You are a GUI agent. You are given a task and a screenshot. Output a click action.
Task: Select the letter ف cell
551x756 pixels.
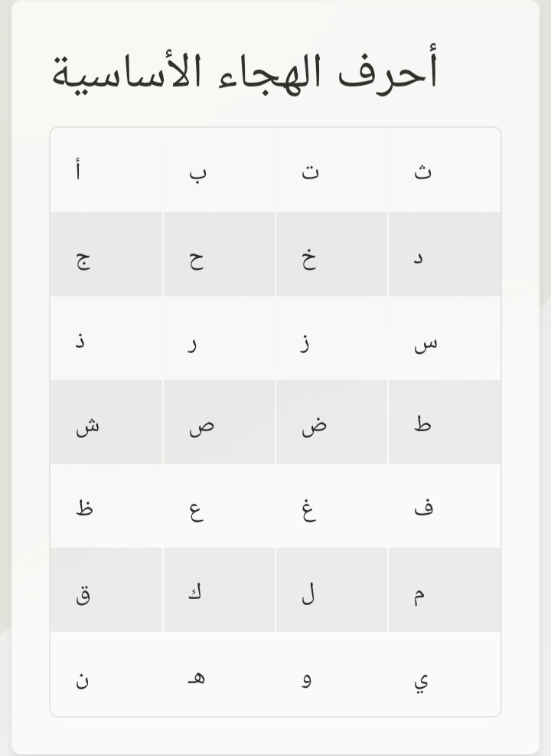[445, 506]
